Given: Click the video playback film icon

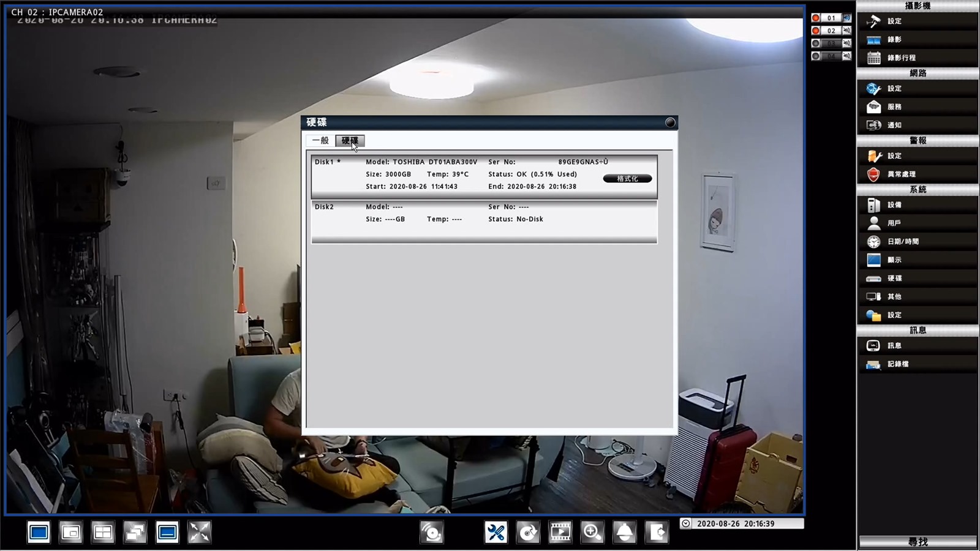Looking at the screenshot, I should click(560, 532).
